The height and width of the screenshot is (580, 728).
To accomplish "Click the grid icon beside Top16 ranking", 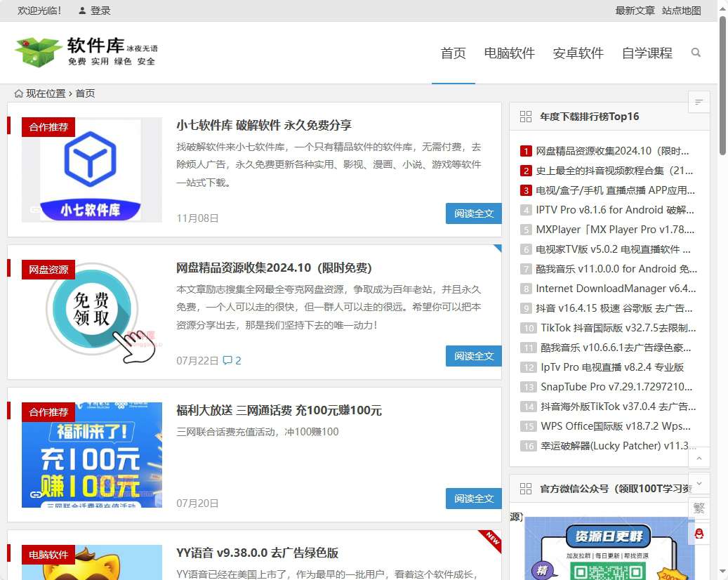I will 526,117.
